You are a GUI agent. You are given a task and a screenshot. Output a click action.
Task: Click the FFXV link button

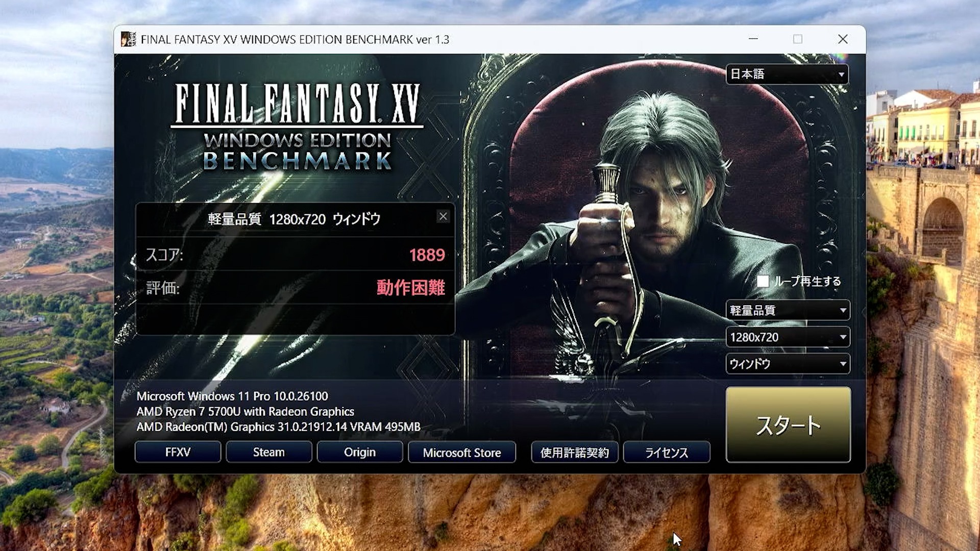coord(178,452)
